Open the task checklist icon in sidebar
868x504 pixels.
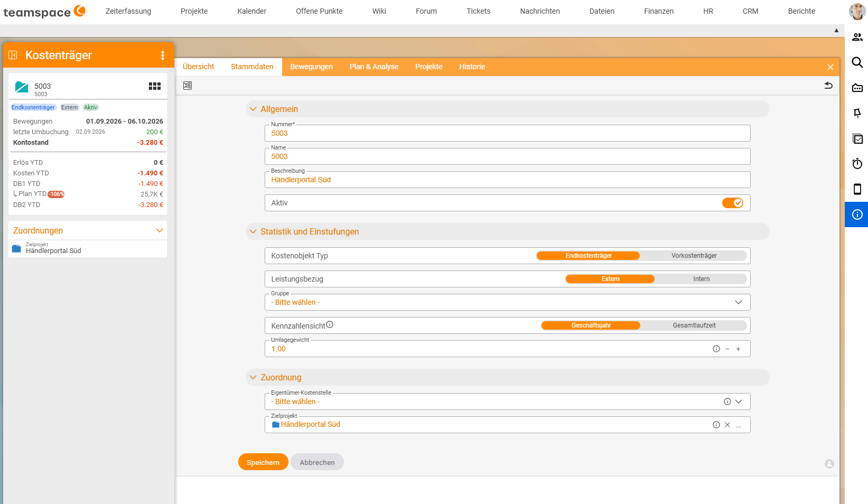tap(857, 138)
